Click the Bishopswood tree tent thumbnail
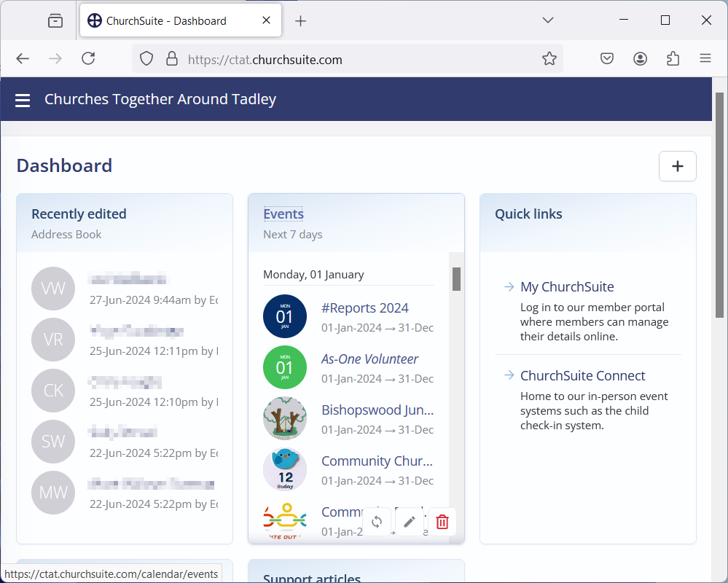This screenshot has width=728, height=583. pyautogui.click(x=285, y=418)
